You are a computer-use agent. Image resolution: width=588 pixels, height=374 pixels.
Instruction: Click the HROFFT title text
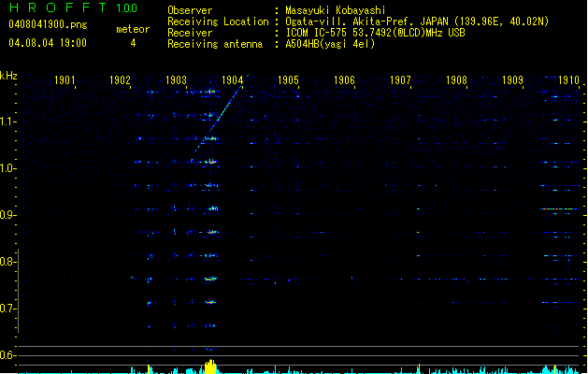[x=58, y=7]
